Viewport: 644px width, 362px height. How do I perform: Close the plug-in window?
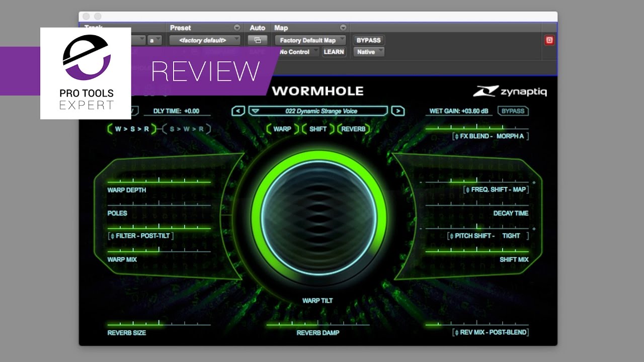pyautogui.click(x=87, y=17)
